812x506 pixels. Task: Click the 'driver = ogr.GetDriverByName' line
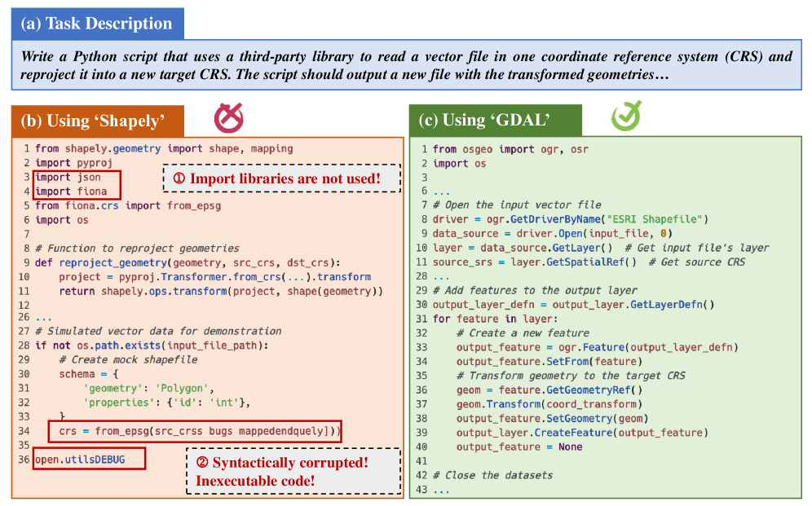[570, 219]
